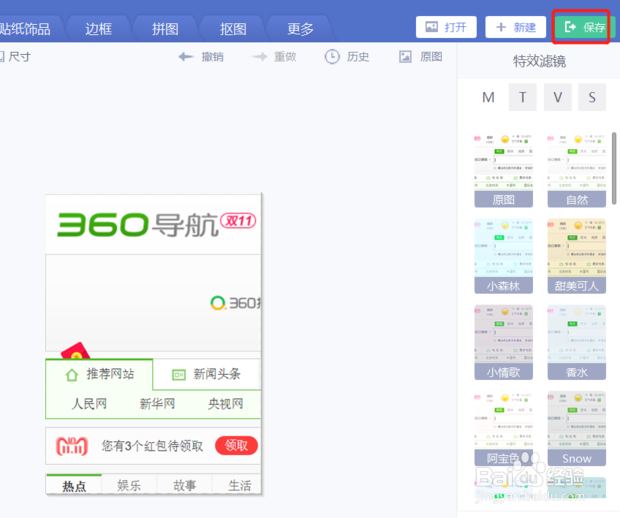620x518 pixels.
Task: Click 您有3个红包待领取 text
Action: 152,446
